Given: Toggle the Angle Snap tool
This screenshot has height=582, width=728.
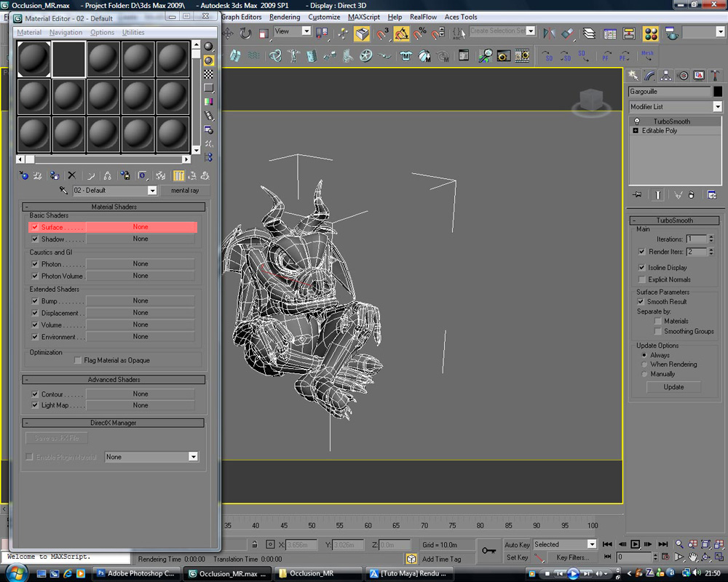Looking at the screenshot, I should click(x=401, y=33).
